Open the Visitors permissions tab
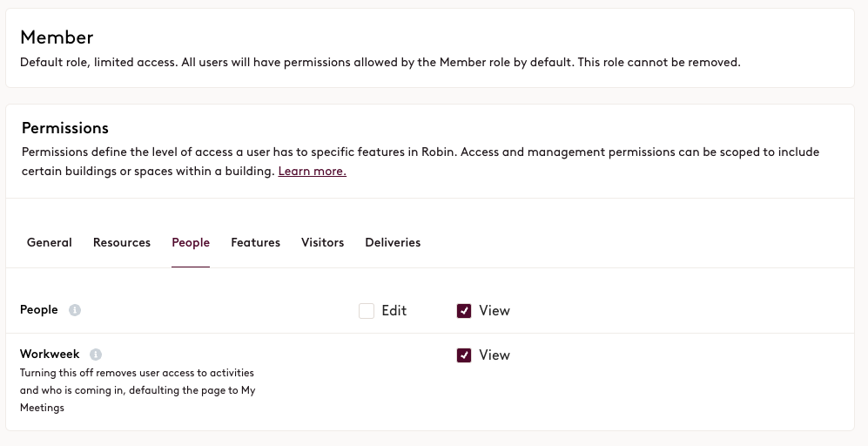868x446 pixels. click(x=322, y=243)
